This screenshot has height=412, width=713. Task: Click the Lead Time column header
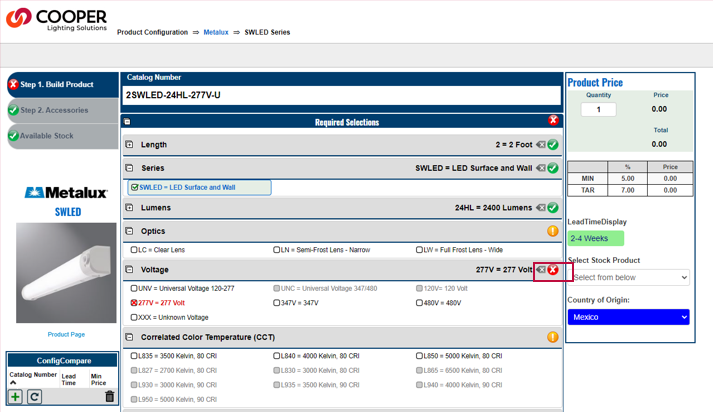point(69,379)
